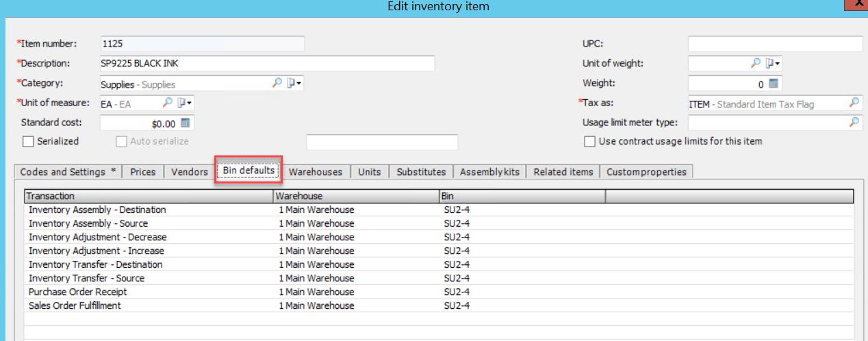The image size is (868, 341).
Task: Enable the Serialized checkbox
Action: click(28, 141)
